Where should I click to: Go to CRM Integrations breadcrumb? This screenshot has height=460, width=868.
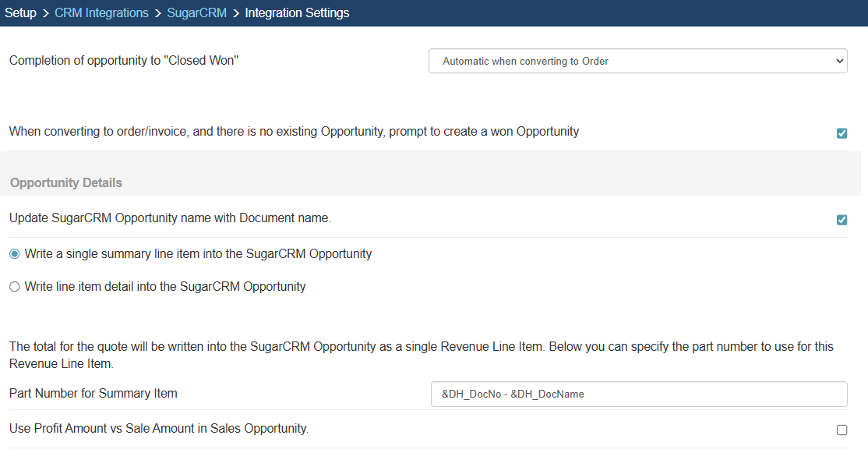click(101, 12)
